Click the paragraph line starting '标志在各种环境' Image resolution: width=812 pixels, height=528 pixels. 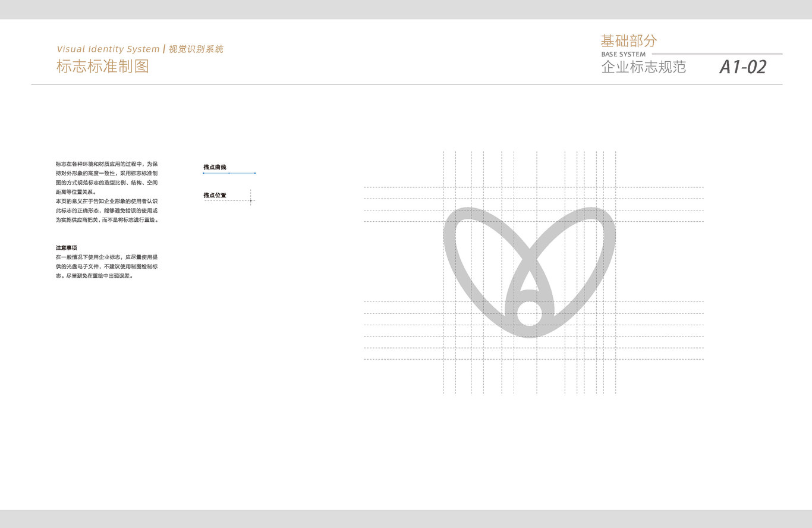click(107, 164)
